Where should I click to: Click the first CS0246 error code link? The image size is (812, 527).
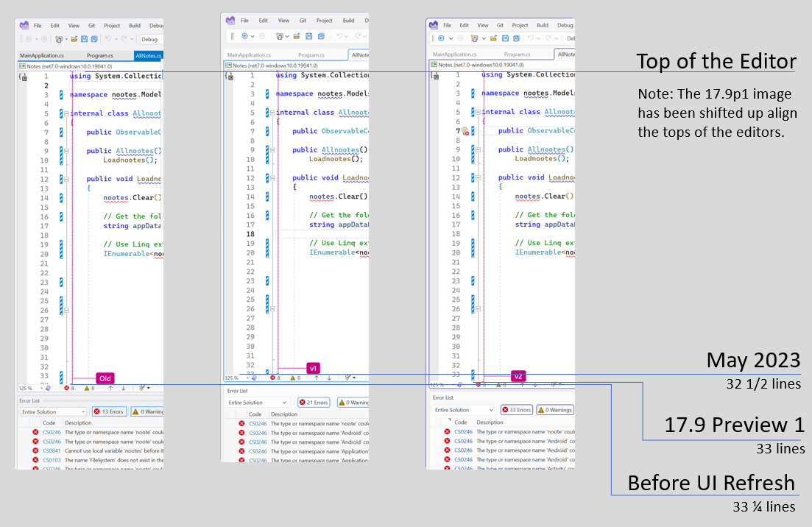52,432
